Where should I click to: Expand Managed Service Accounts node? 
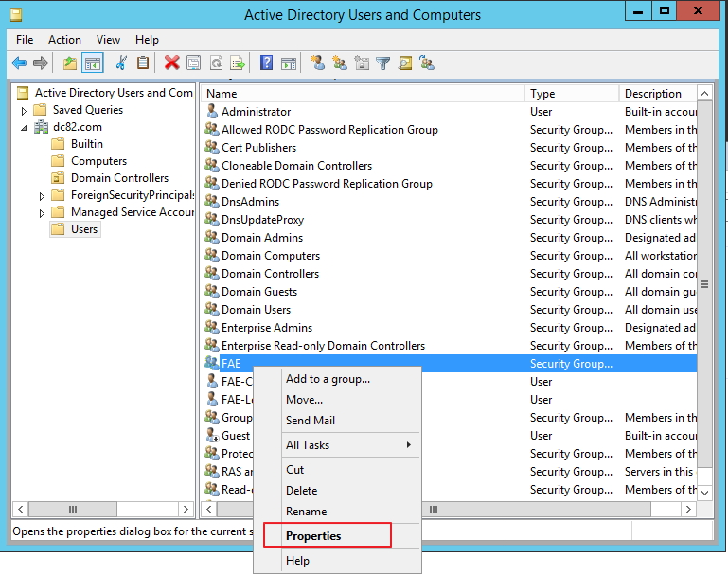point(42,213)
